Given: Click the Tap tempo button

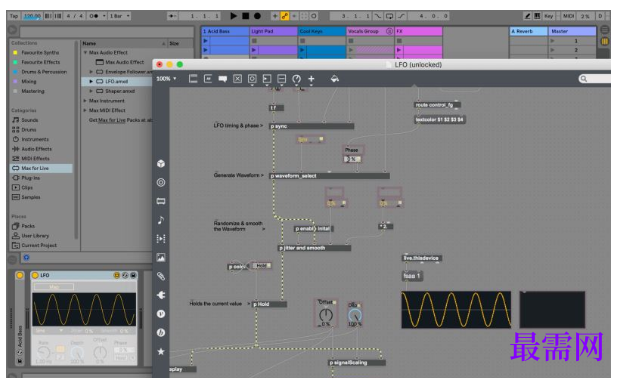Looking at the screenshot, I should pyautogui.click(x=14, y=16).
